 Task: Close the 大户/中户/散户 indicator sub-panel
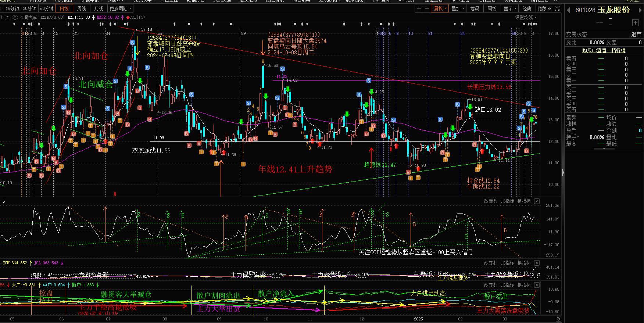[537, 285]
